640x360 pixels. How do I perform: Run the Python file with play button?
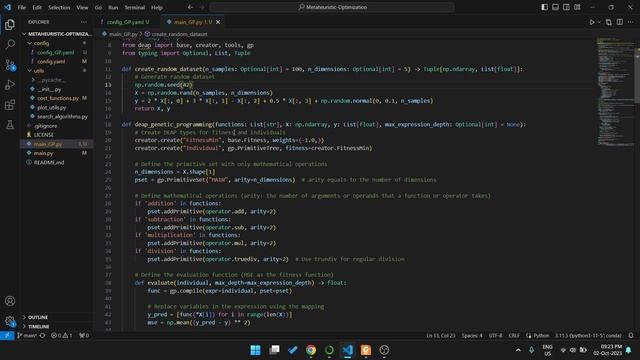click(591, 22)
